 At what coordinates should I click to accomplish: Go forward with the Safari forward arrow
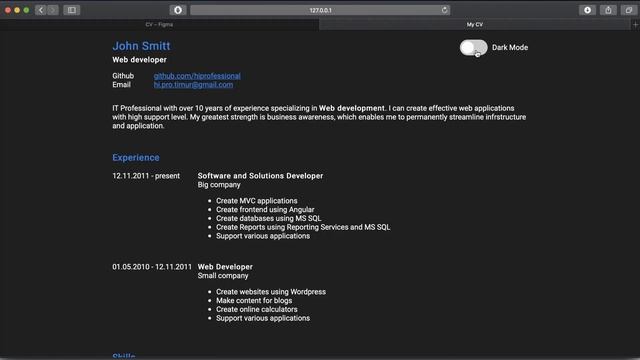53,10
